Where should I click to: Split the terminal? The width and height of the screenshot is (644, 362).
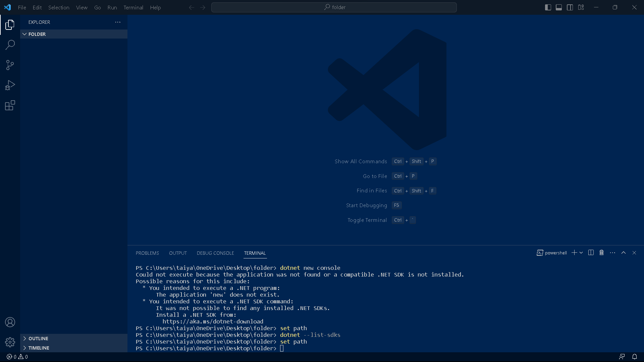point(590,252)
